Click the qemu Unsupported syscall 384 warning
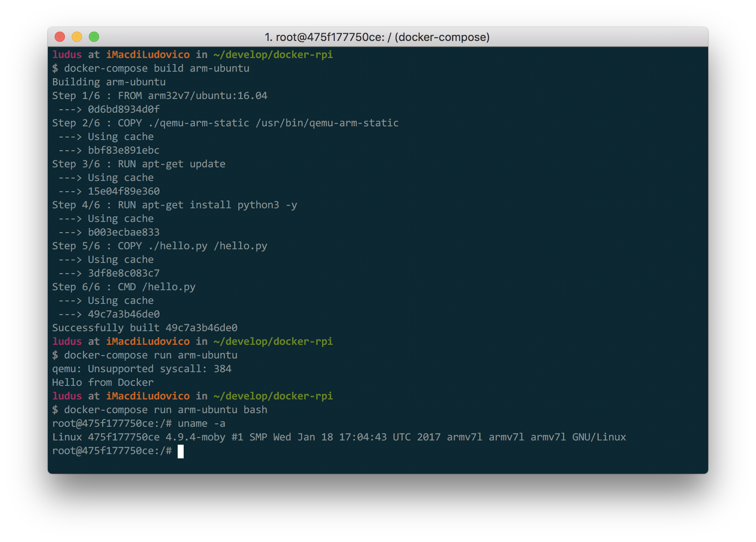756x542 pixels. [141, 369]
